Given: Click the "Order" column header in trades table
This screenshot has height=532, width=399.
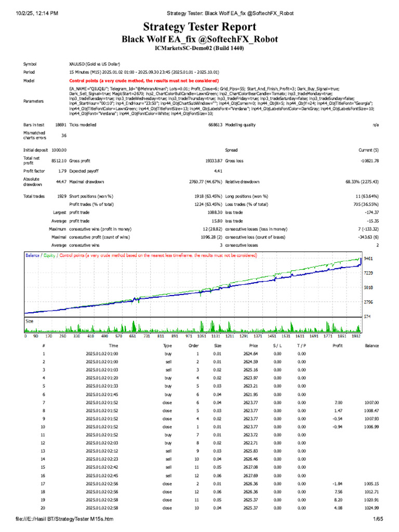Looking at the screenshot, I should [x=193, y=345].
